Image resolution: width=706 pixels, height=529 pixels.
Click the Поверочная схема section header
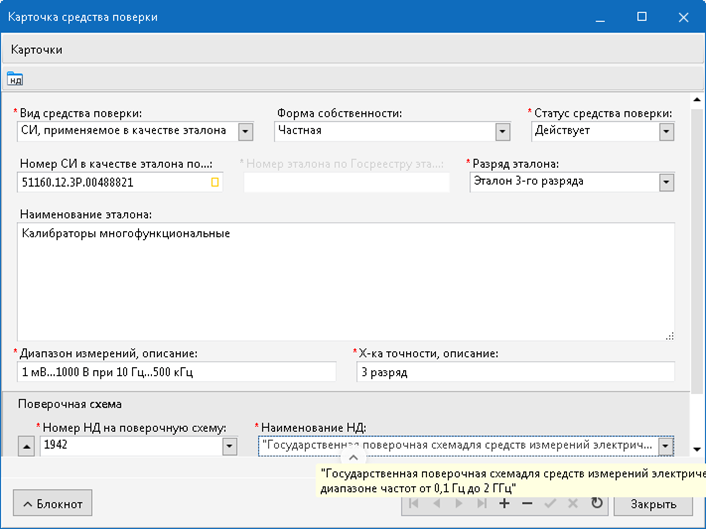(70, 404)
